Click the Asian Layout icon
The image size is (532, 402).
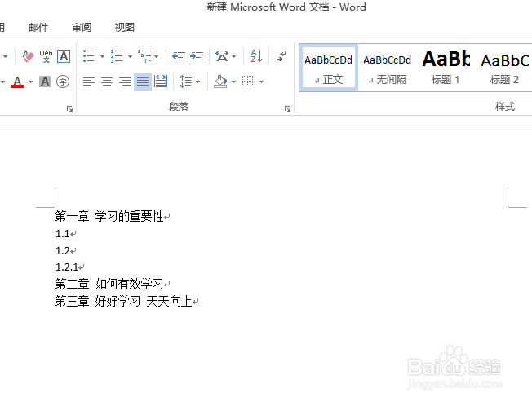[222, 56]
